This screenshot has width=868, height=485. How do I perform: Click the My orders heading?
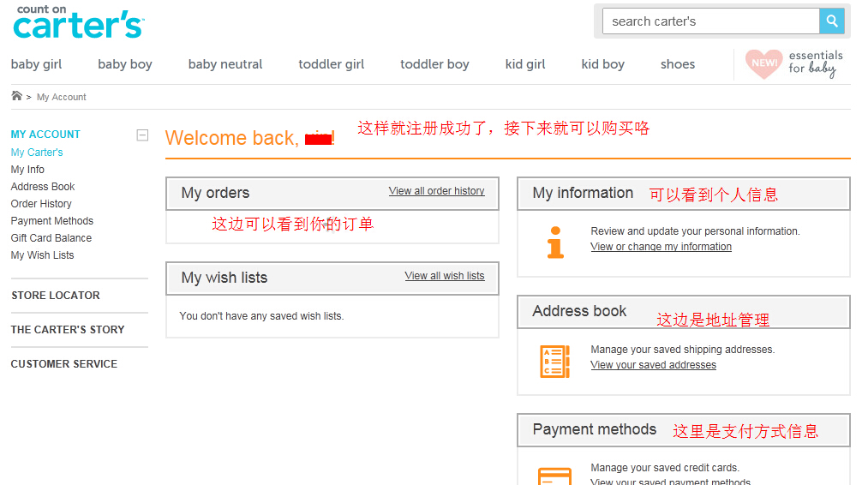click(215, 193)
